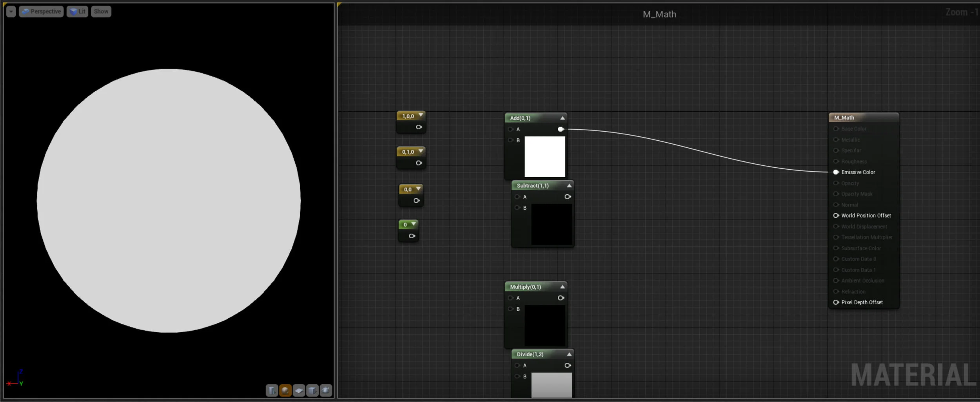
Task: Click the green 0 scalar constant node
Action: tap(408, 224)
